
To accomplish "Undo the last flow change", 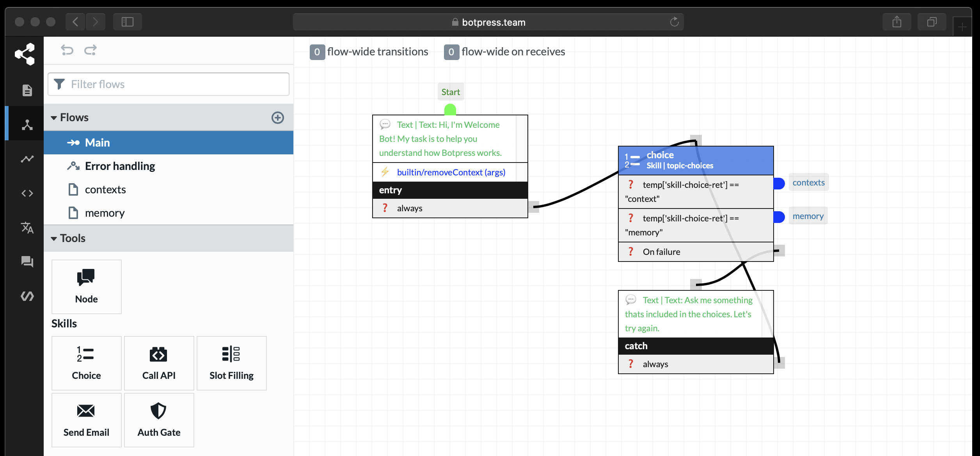I will point(67,50).
